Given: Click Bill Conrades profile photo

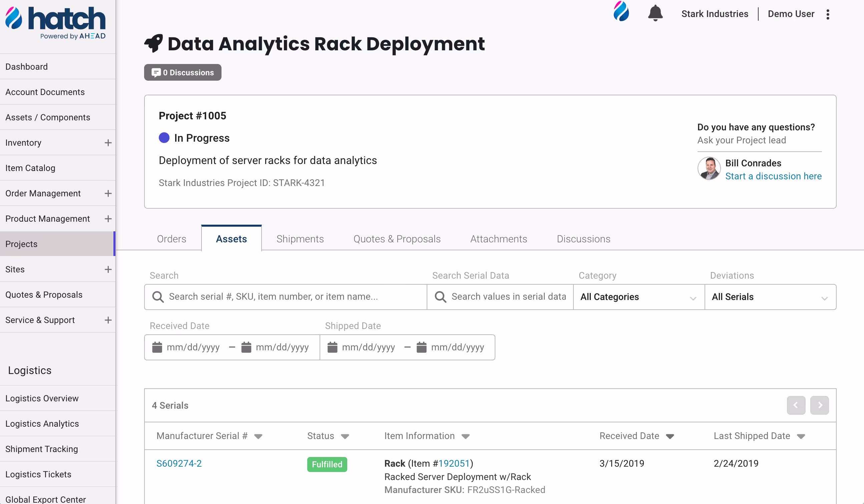Looking at the screenshot, I should click(709, 169).
